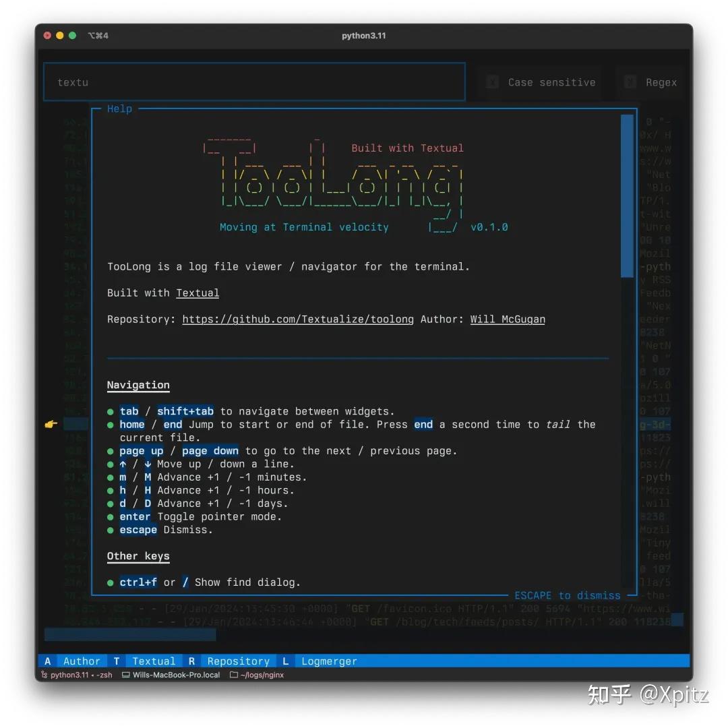Click the highlighted "home" key label
The width and height of the screenshot is (728, 728).
pyautogui.click(x=132, y=425)
